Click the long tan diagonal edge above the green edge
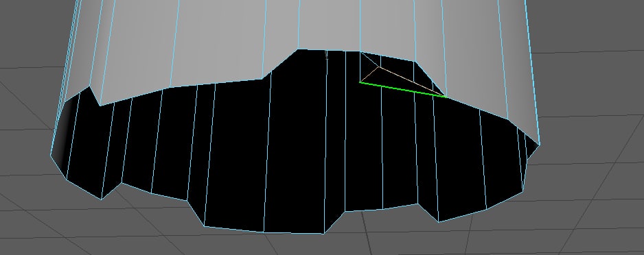This screenshot has width=644, height=255. [412, 82]
